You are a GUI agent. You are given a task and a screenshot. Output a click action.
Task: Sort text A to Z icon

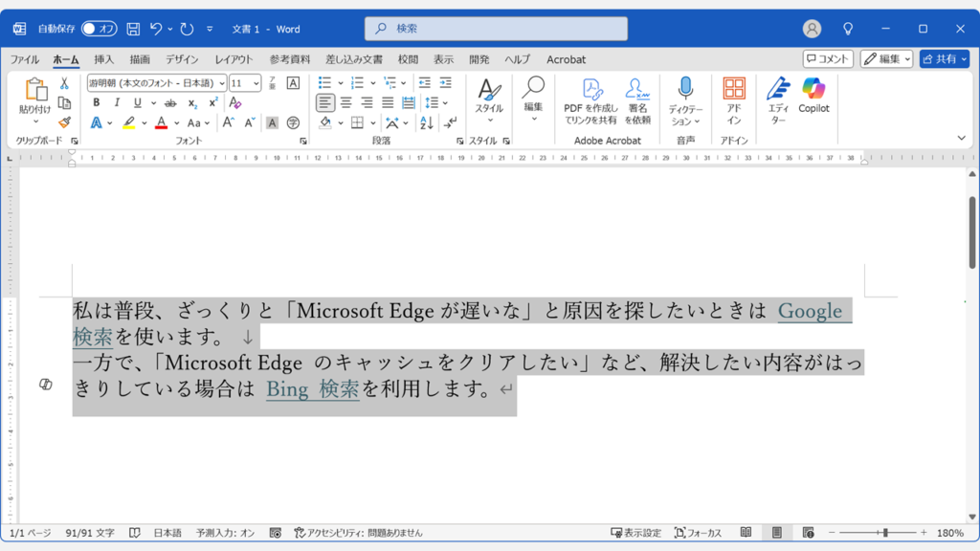tap(426, 122)
